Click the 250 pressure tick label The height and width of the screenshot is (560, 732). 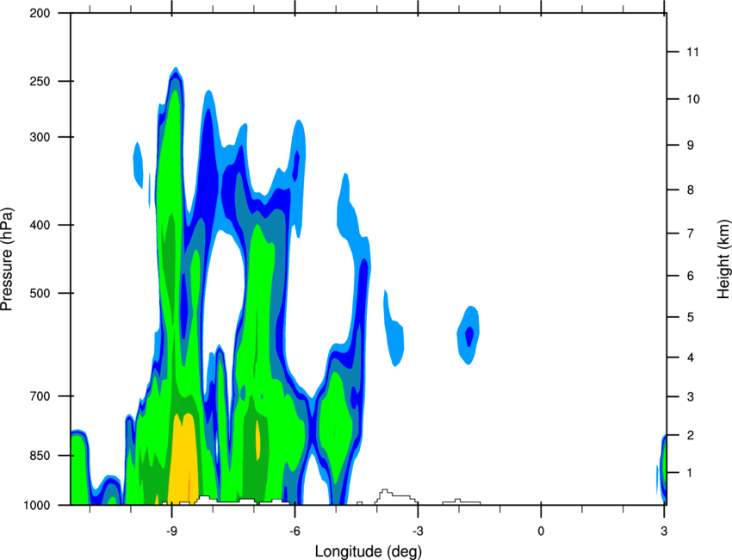[40, 81]
